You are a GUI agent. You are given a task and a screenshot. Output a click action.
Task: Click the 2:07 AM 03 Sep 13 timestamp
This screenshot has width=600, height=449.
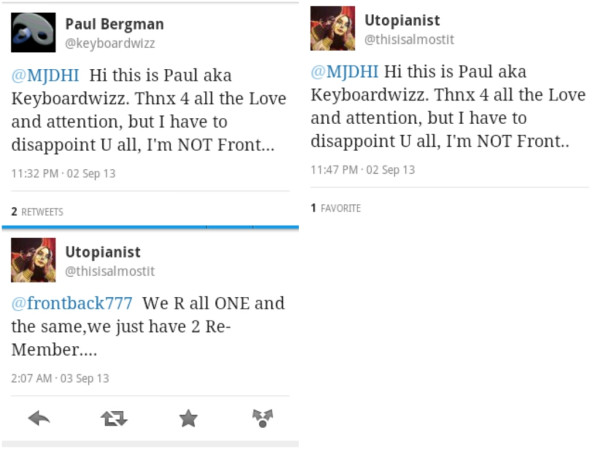point(60,378)
